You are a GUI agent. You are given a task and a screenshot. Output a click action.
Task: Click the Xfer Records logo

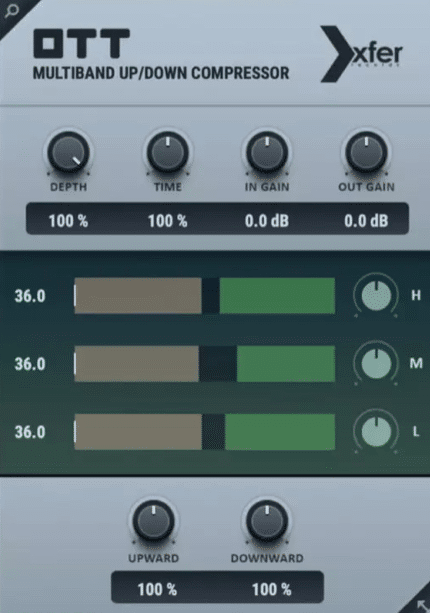pyautogui.click(x=361, y=54)
